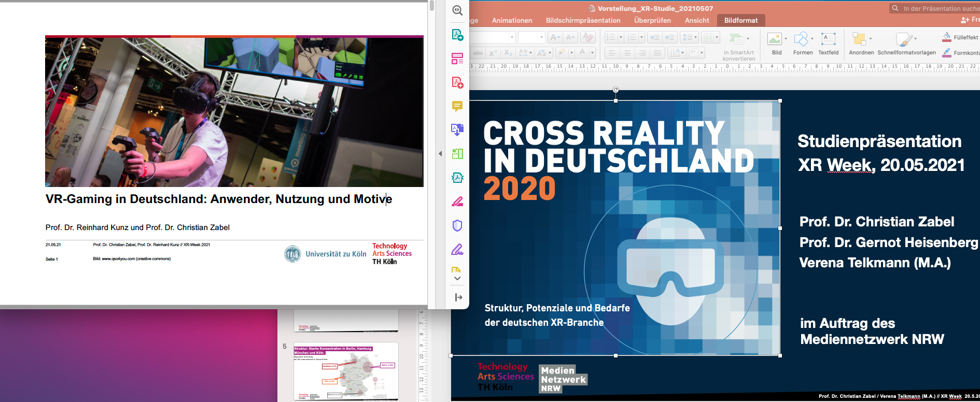Screen dimensions: 980x402
Task: Align text right
Action: 642,53
